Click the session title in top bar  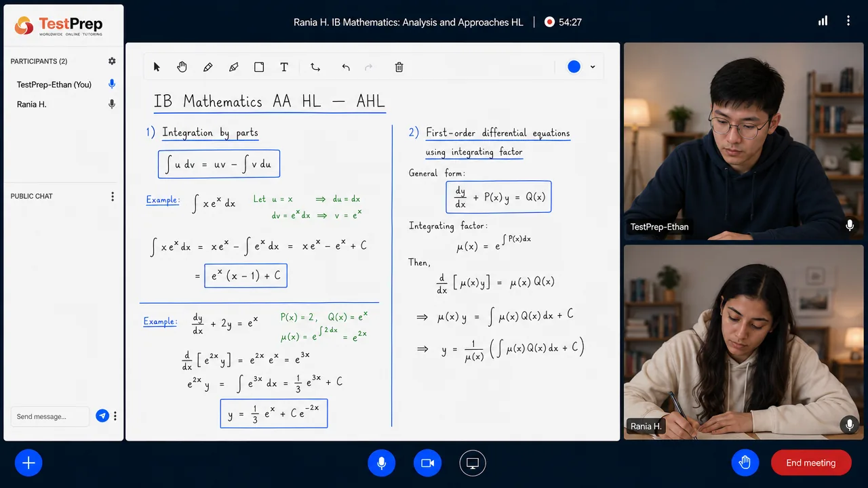tap(408, 22)
